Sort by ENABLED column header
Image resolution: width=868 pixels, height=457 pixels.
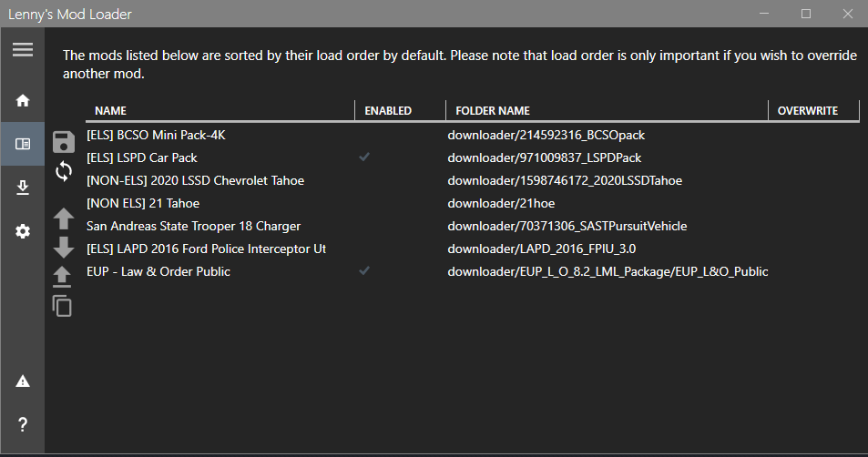388,111
